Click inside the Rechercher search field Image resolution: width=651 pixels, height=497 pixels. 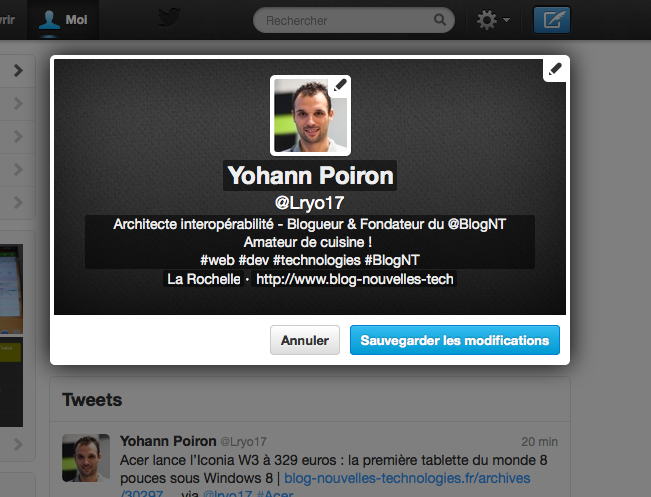354,20
